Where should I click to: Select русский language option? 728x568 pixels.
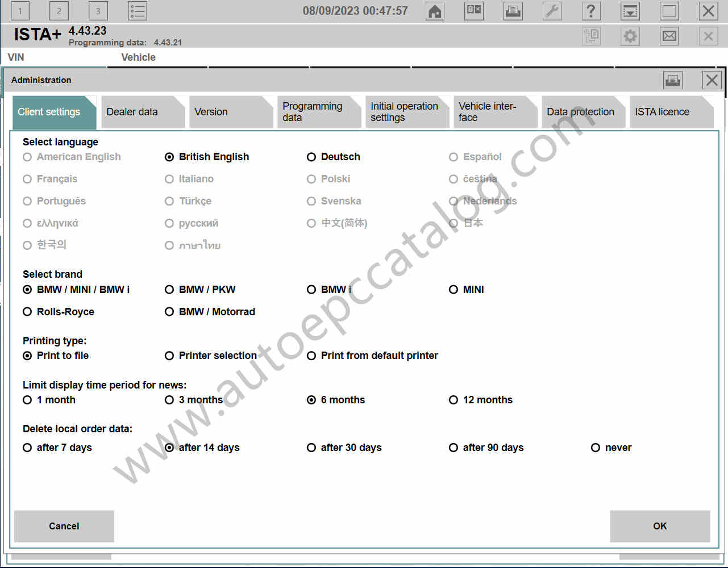[x=192, y=223]
